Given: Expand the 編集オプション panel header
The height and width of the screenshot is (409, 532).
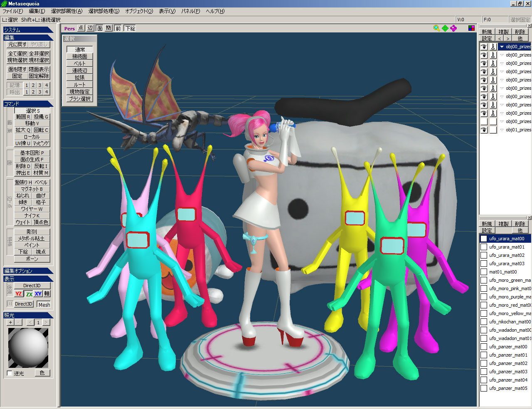Looking at the screenshot, I should coord(28,271).
